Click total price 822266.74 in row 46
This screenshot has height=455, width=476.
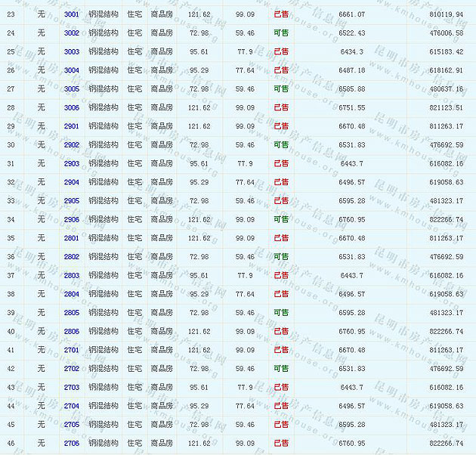446,443
